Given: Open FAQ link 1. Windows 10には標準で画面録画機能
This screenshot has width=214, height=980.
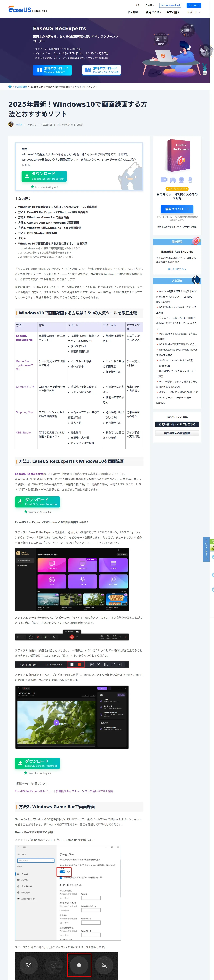Looking at the screenshot, I should click(50, 248).
